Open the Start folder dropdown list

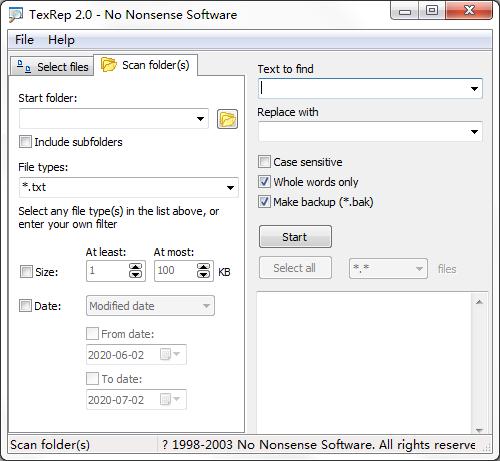click(x=200, y=119)
